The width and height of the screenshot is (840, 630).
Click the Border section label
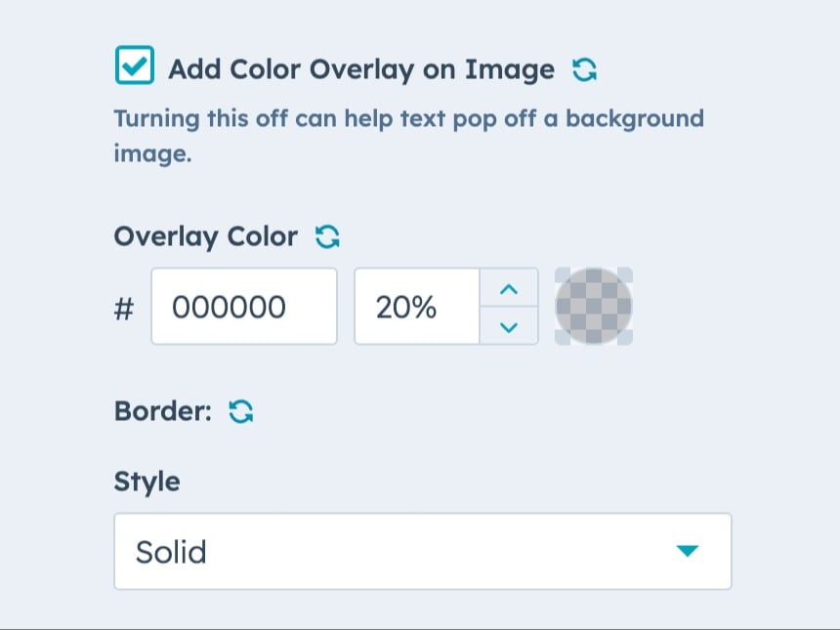pos(162,411)
